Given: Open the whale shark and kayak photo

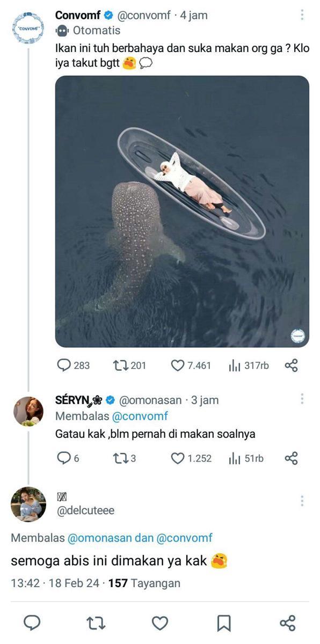Looking at the screenshot, I should coord(183,211).
